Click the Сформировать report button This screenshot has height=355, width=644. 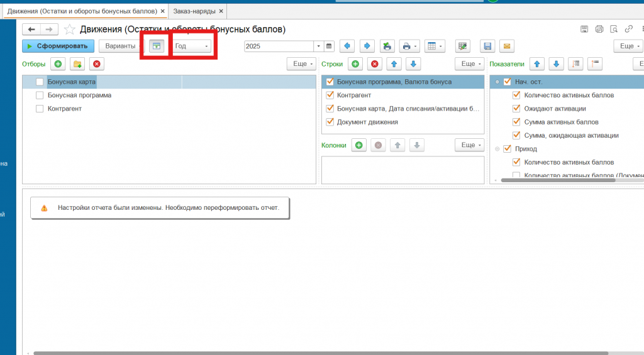point(58,46)
